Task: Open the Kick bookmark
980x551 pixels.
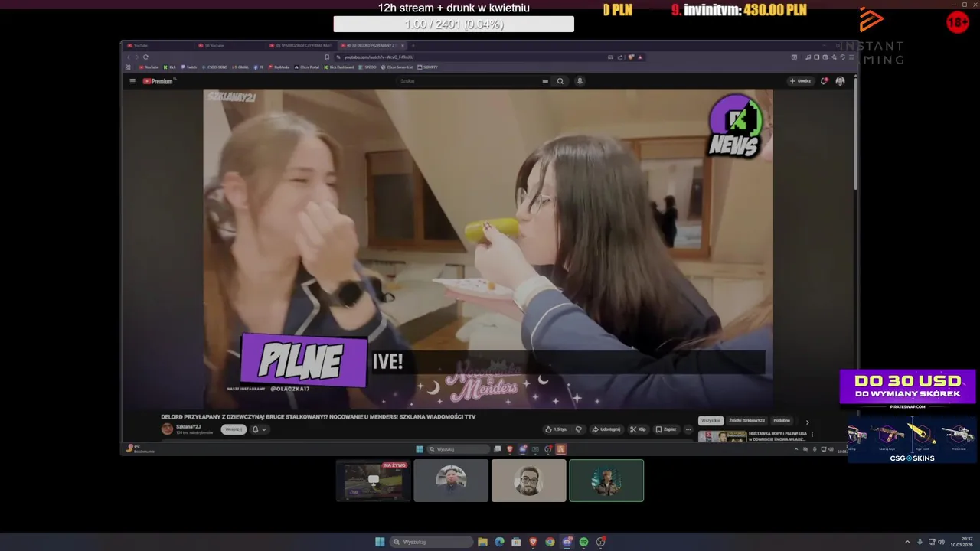Action: tap(170, 67)
